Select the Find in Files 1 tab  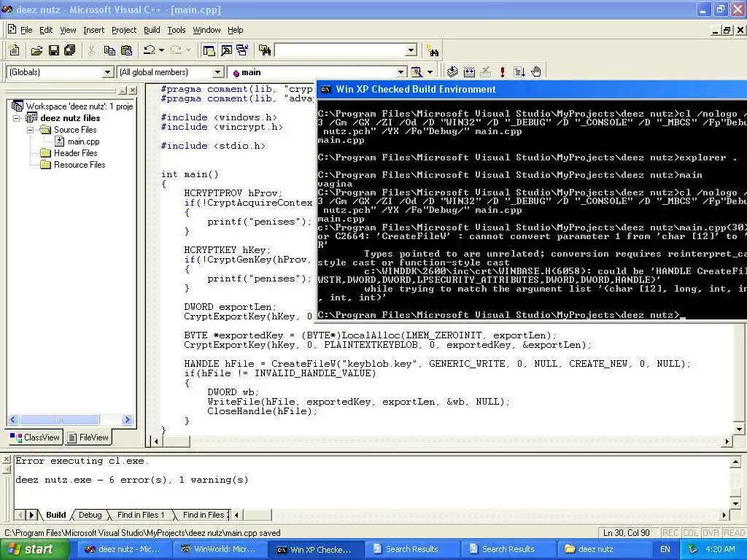tap(141, 515)
